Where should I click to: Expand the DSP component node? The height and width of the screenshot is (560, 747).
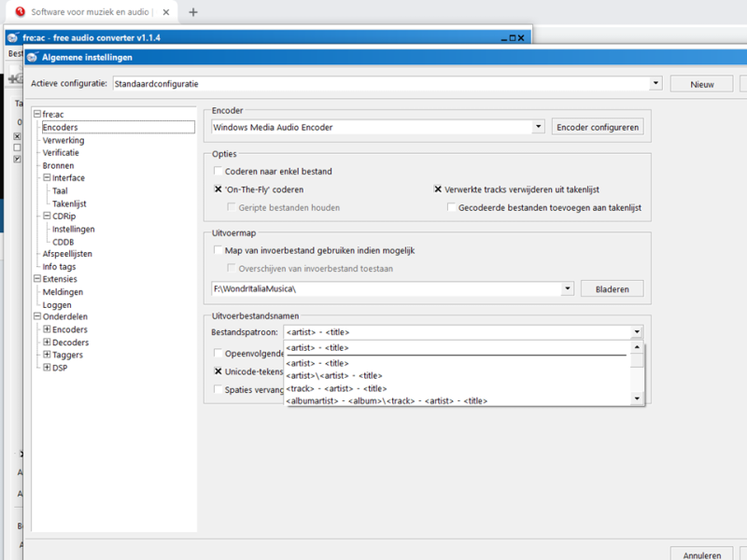pyautogui.click(x=47, y=368)
